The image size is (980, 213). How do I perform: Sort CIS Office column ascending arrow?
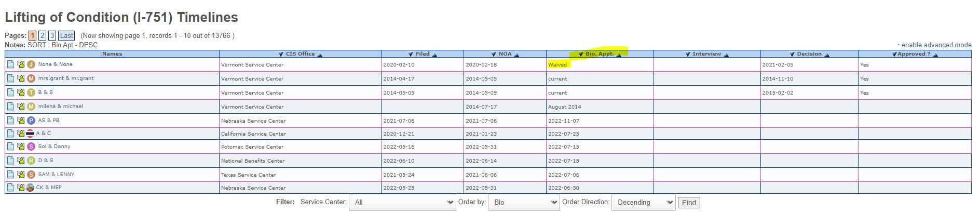point(320,55)
